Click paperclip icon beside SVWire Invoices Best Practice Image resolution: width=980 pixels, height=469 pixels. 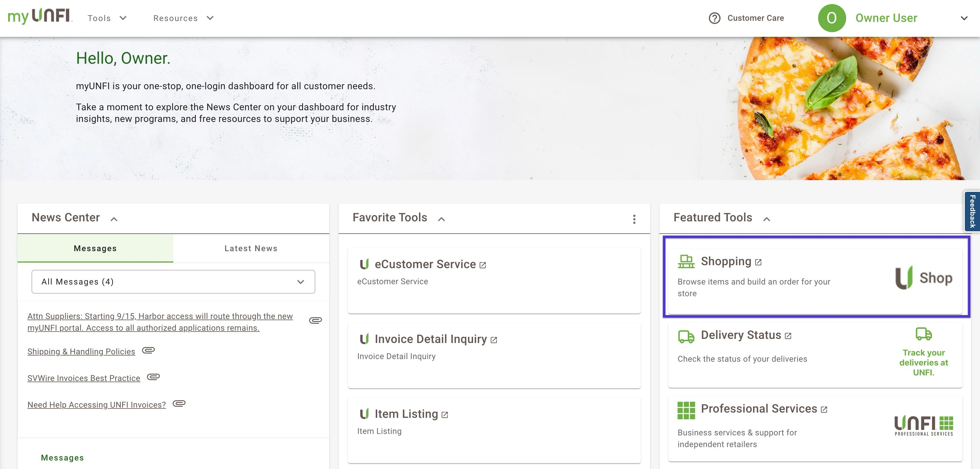tap(153, 377)
